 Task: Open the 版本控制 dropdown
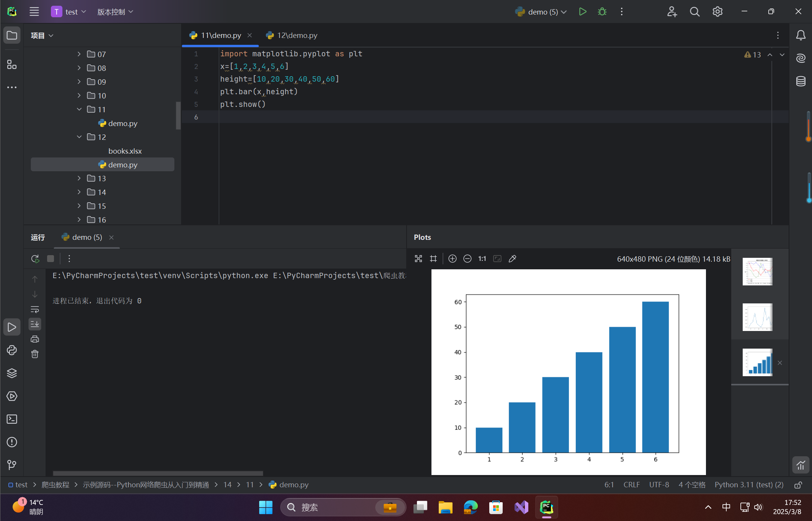115,11
